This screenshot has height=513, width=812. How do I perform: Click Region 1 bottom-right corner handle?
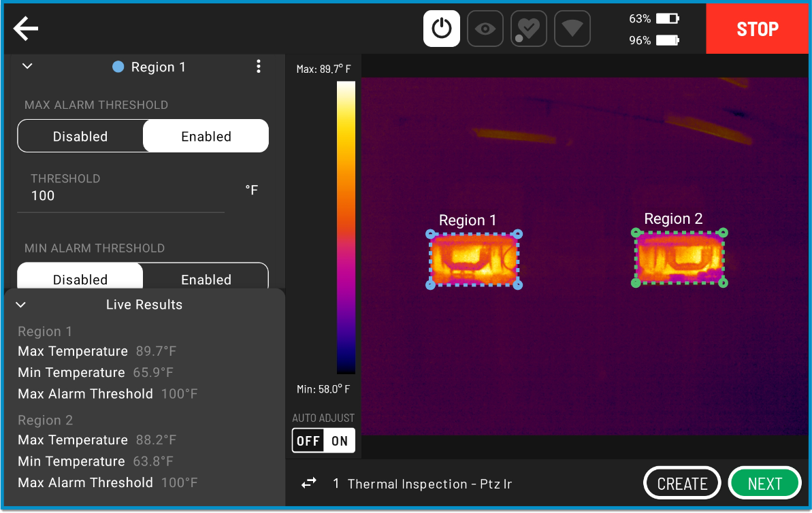tap(518, 284)
